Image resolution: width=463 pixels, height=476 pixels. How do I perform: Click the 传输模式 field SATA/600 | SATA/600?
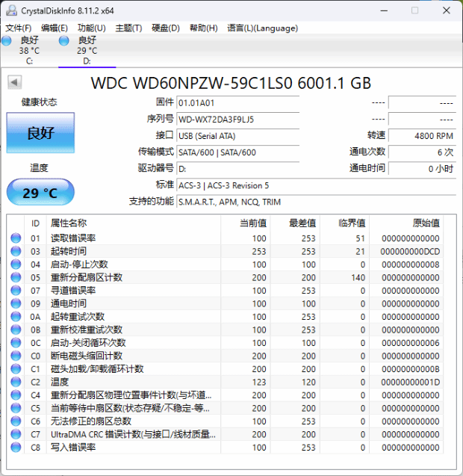point(238,152)
